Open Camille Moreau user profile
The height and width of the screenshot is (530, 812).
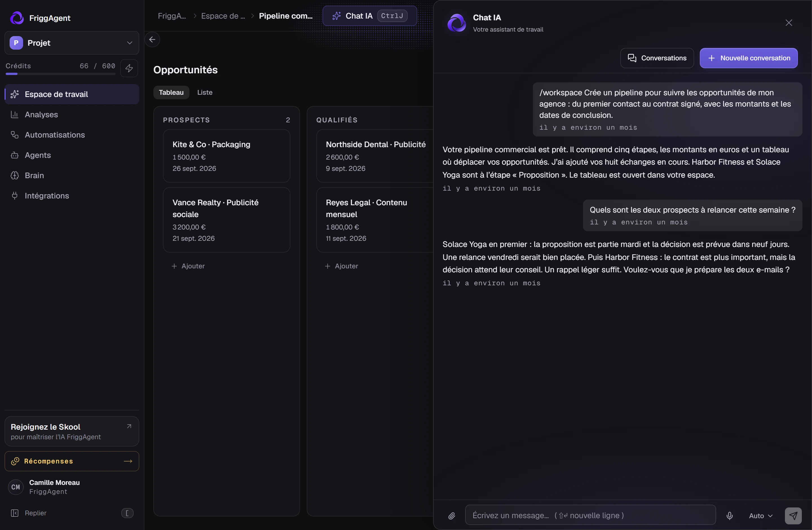(x=72, y=487)
